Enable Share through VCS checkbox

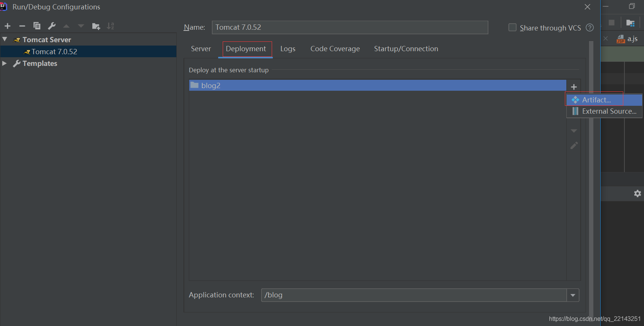coord(512,27)
